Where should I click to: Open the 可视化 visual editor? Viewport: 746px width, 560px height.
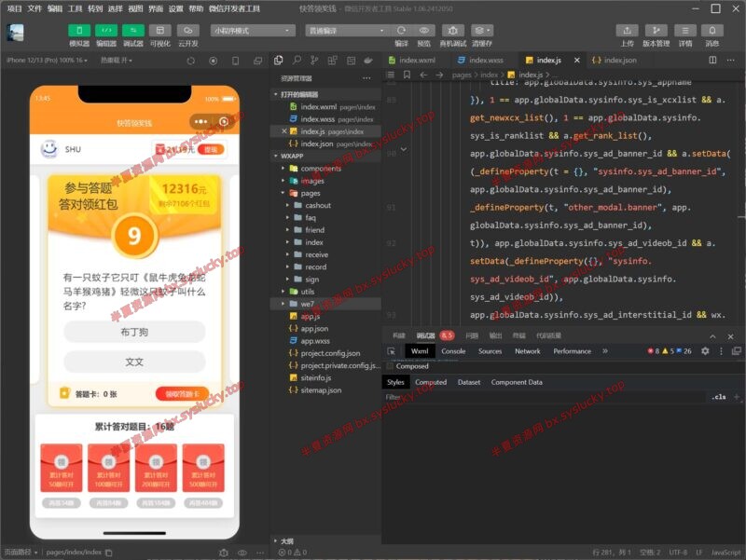point(160,31)
